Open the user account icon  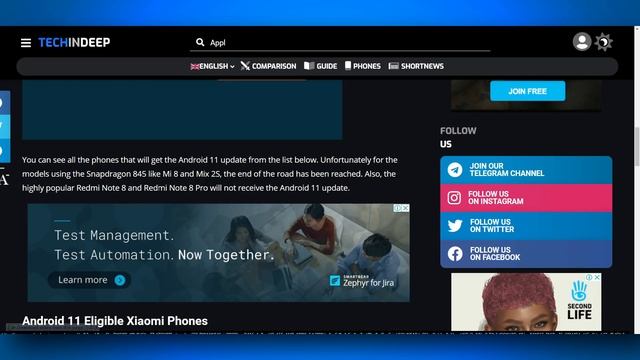[x=582, y=42]
